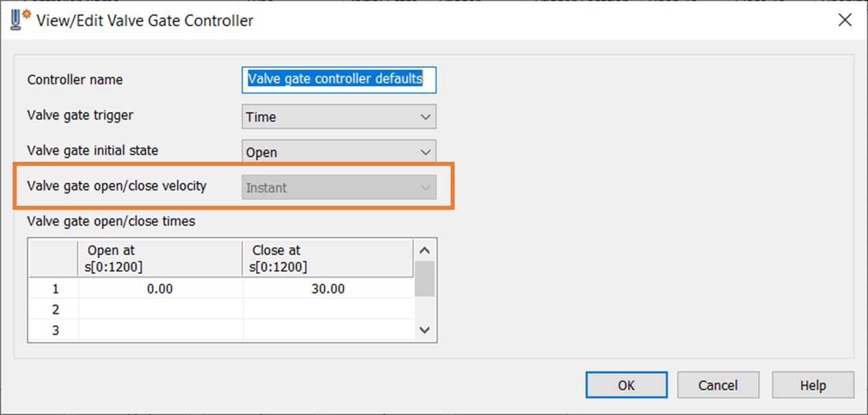Open the Valve gate trigger dropdown
This screenshot has height=415, width=868.
pos(339,117)
